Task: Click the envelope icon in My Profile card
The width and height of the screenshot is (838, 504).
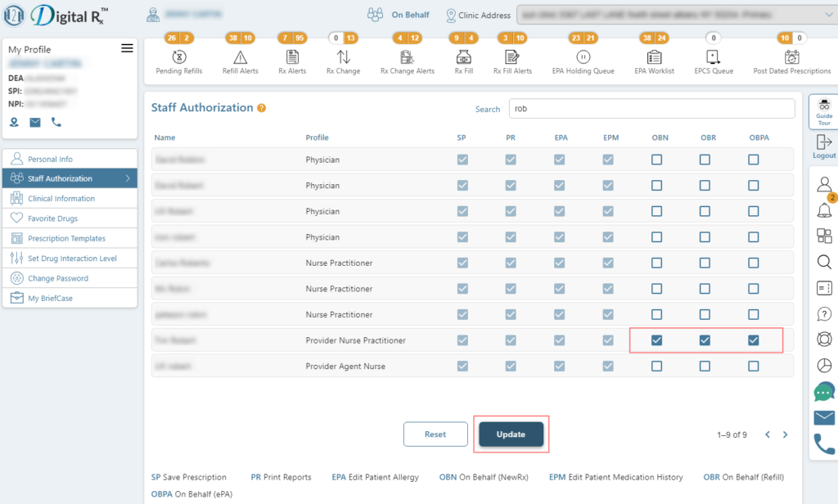Action: [35, 123]
